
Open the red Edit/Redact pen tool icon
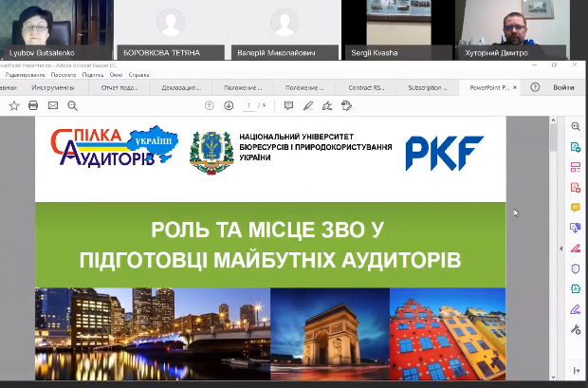pos(576,248)
